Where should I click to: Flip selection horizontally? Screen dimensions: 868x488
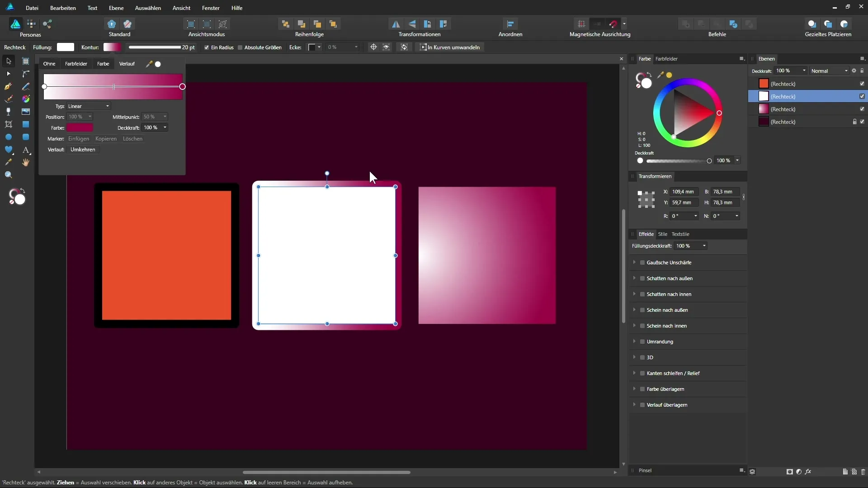click(x=396, y=24)
